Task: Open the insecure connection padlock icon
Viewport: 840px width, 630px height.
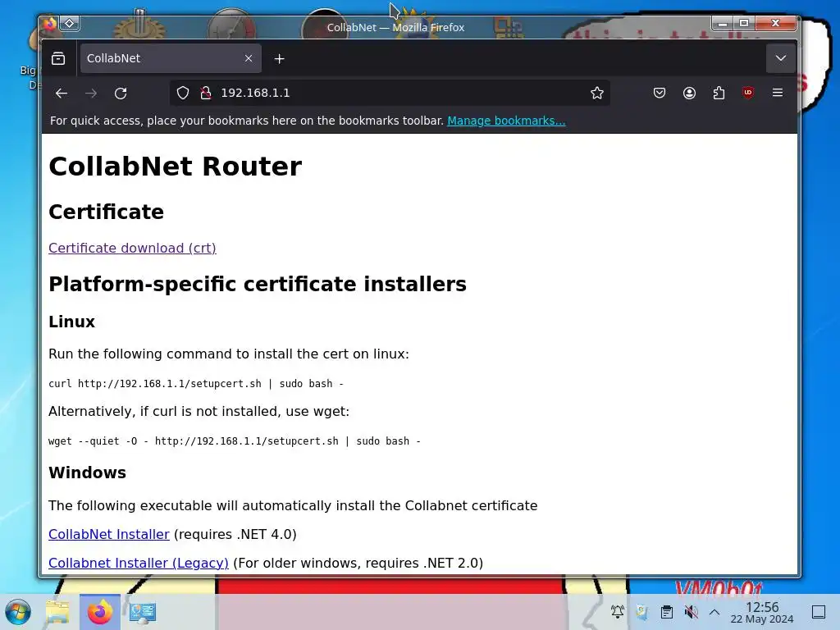Action: (x=206, y=94)
